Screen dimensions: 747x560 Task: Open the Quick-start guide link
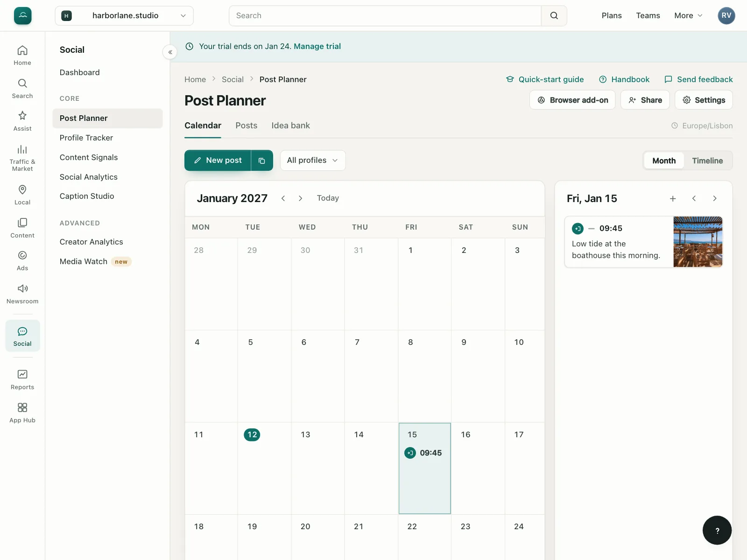[545, 79]
